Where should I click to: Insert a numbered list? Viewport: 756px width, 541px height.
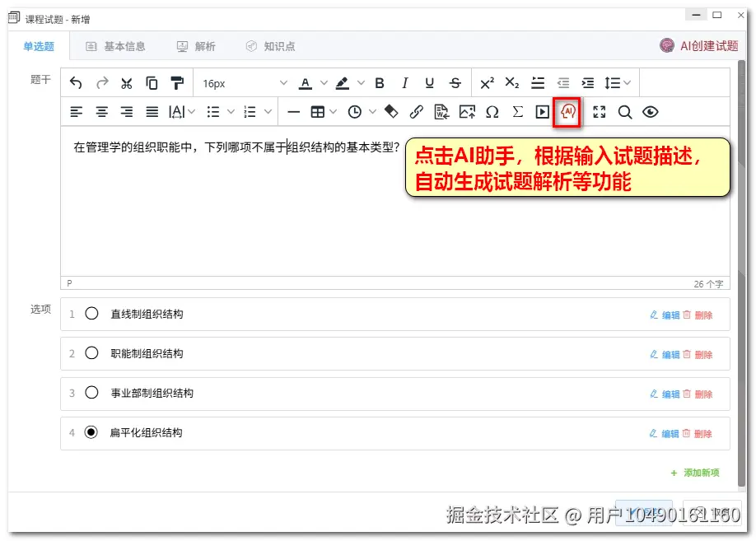250,112
